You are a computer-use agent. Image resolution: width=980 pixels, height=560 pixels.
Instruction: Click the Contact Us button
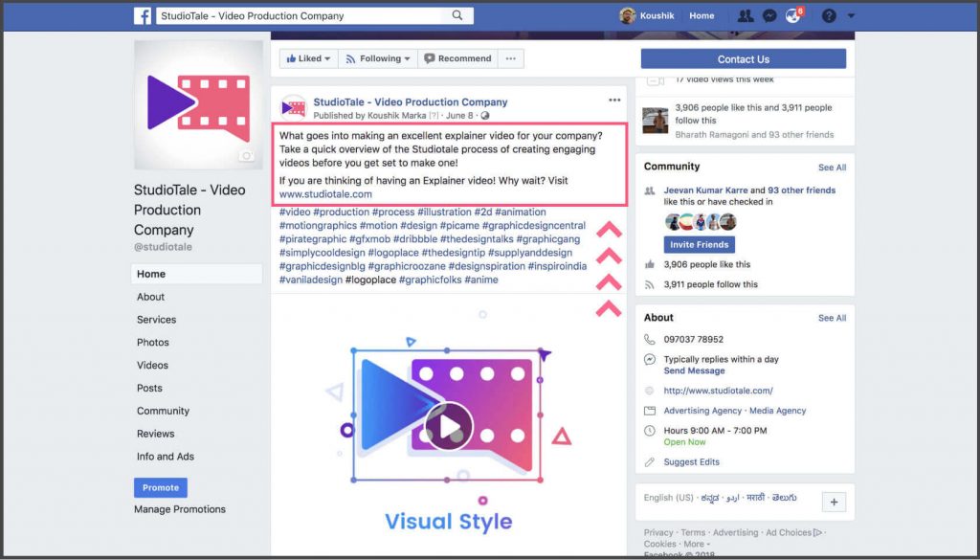(x=743, y=59)
